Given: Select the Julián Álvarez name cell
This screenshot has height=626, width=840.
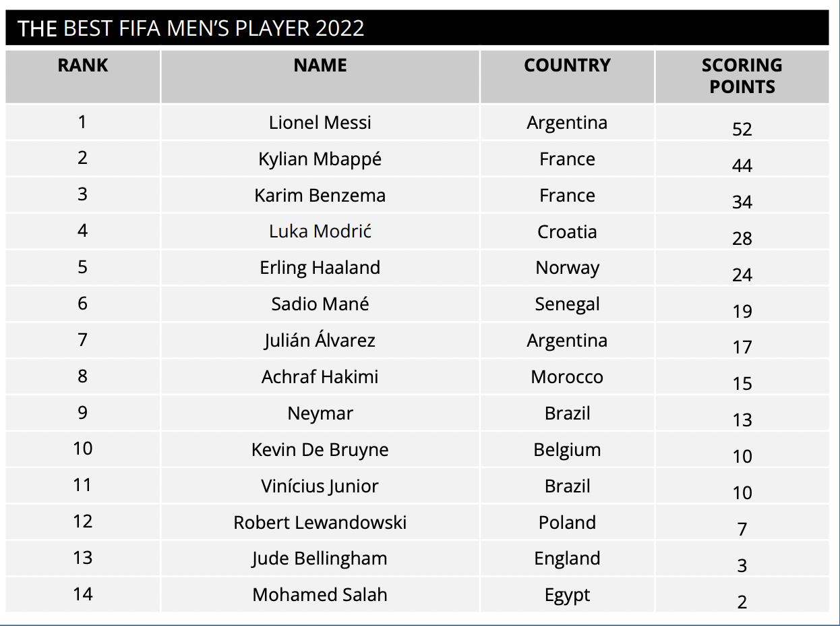Looking at the screenshot, I should click(x=320, y=340).
